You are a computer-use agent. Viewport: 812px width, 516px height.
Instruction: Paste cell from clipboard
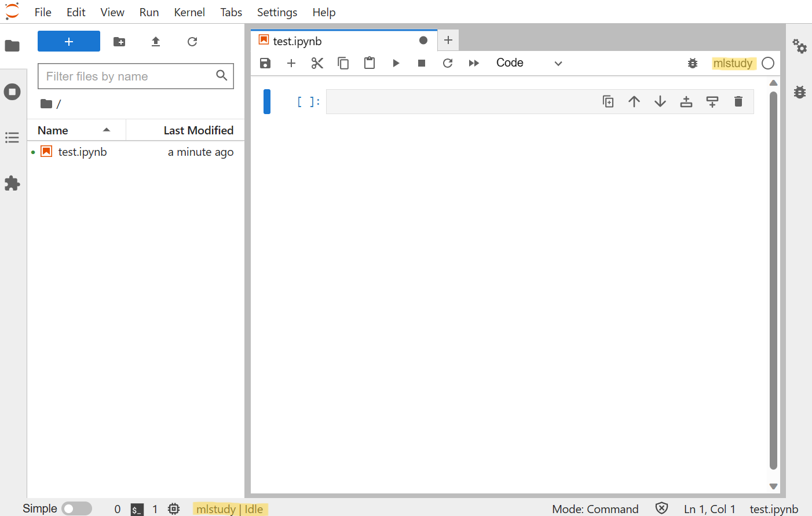pos(370,63)
